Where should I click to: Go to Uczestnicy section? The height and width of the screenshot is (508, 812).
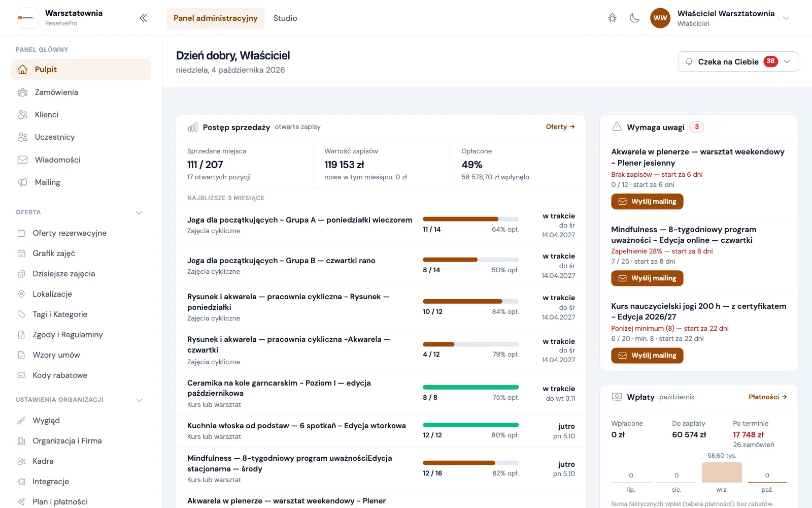[x=81, y=137]
